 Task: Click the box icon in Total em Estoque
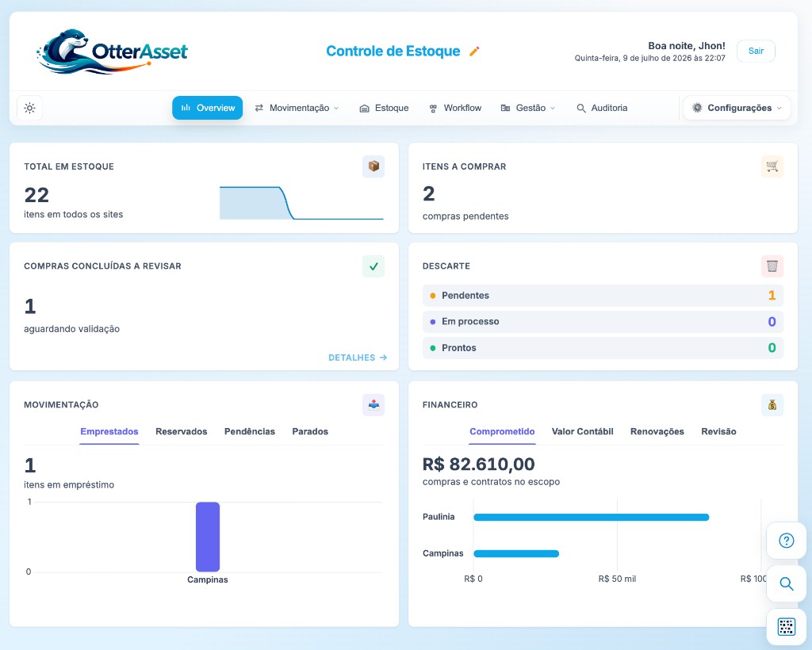pos(373,166)
